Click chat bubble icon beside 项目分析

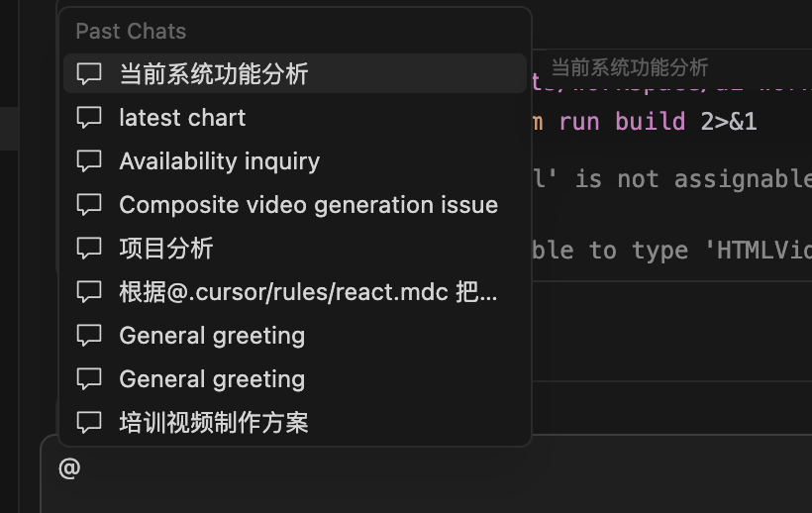(89, 249)
